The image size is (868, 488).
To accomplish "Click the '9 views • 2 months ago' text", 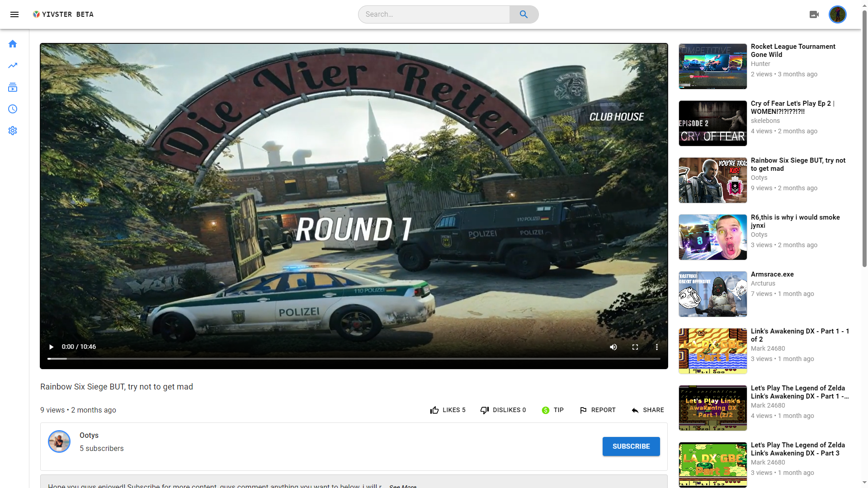I will point(78,410).
